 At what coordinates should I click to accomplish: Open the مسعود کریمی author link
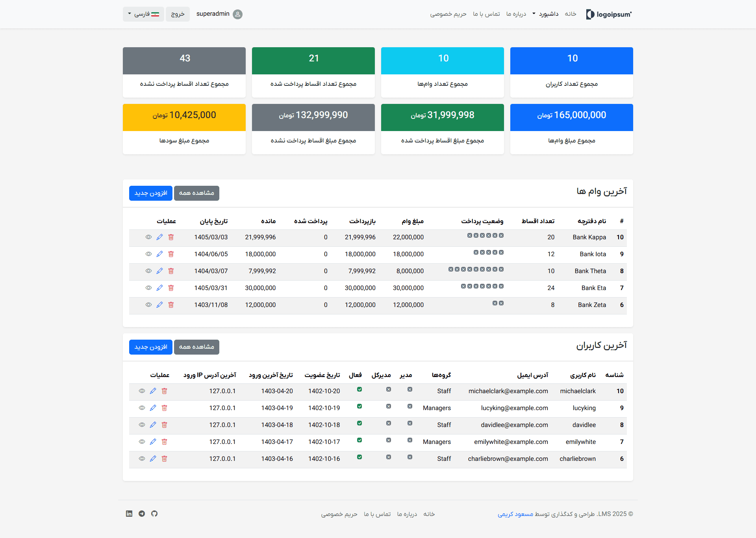(515, 514)
